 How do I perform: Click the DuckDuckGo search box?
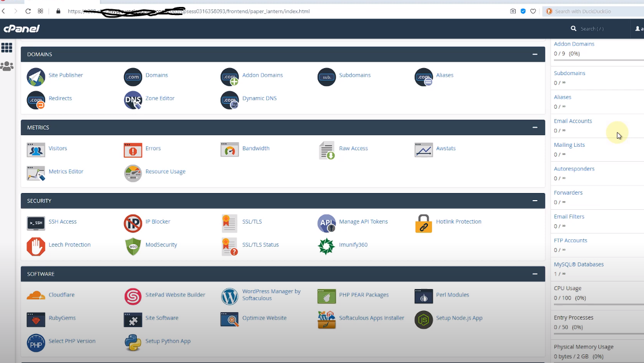coord(594,11)
